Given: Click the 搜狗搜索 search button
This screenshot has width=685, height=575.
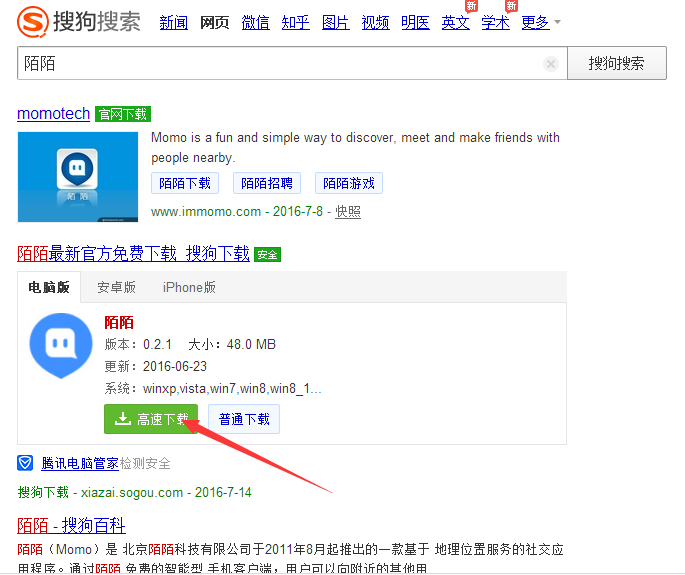Looking at the screenshot, I should pyautogui.click(x=616, y=63).
